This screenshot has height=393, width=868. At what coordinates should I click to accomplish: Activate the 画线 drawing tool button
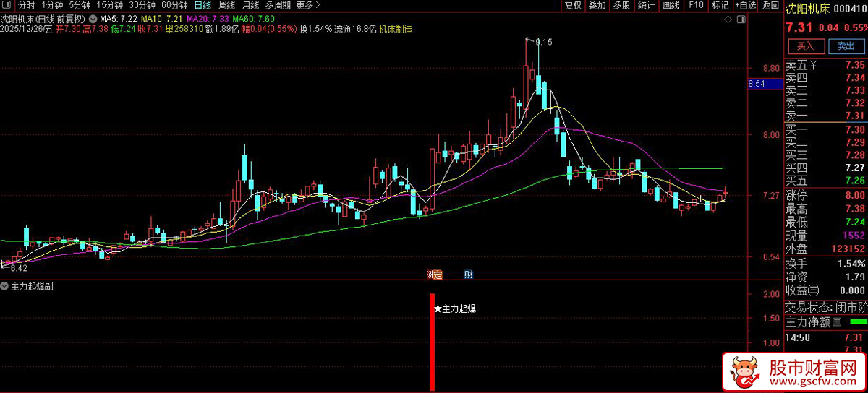click(x=671, y=5)
